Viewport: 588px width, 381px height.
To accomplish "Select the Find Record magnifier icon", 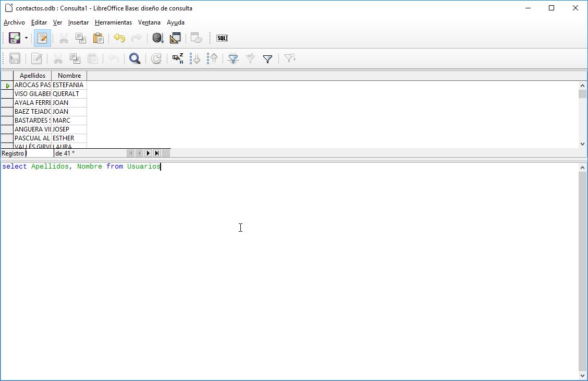I will point(134,58).
